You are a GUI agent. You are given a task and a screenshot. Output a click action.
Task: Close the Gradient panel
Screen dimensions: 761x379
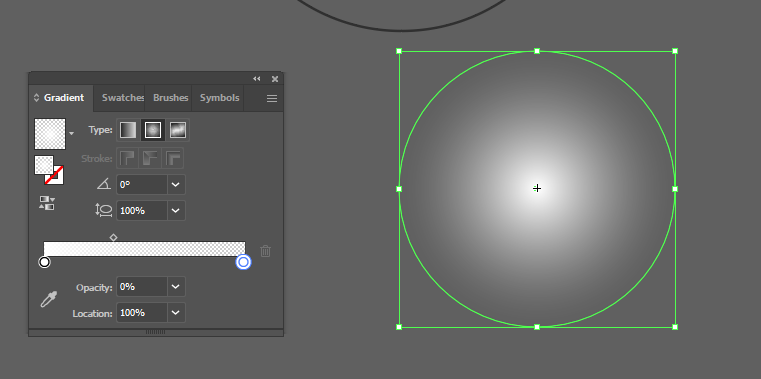(275, 79)
